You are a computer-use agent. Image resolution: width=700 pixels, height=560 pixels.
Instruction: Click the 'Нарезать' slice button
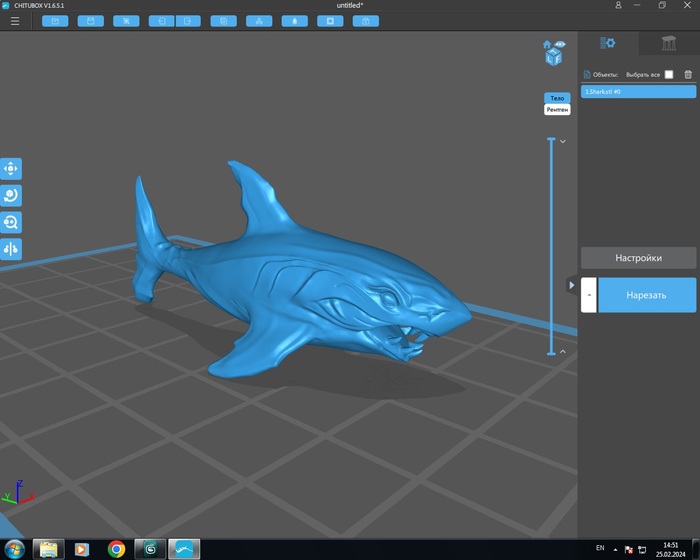coord(646,295)
